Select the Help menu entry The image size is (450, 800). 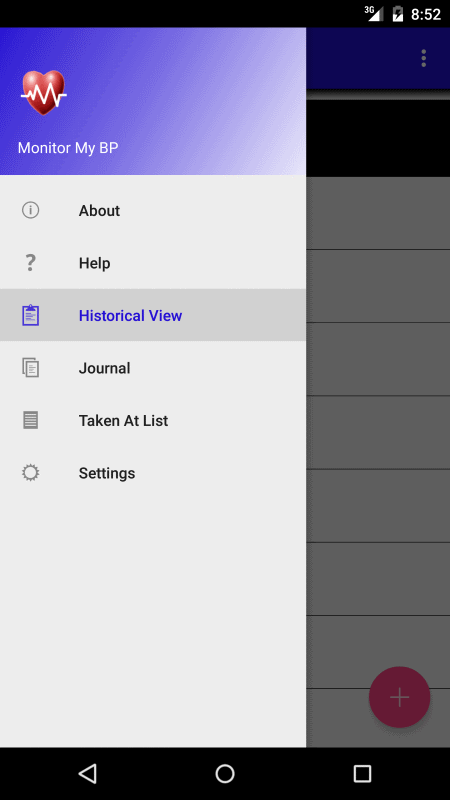click(153, 263)
